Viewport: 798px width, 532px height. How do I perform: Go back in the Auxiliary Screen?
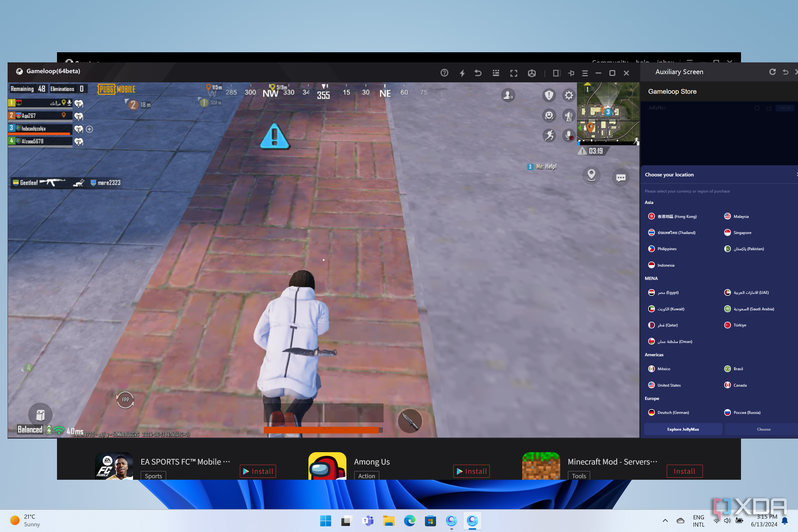[785, 72]
